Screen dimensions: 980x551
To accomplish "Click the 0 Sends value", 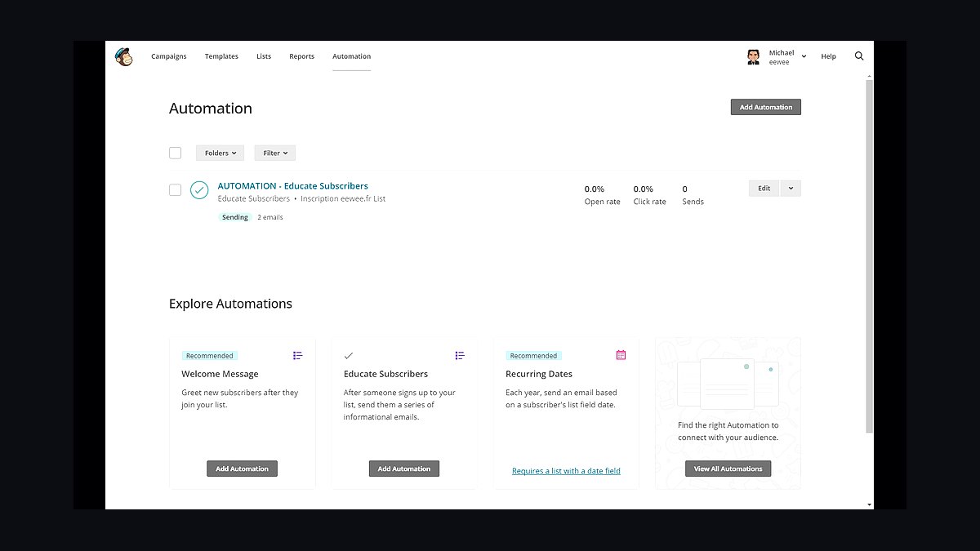I will (685, 189).
